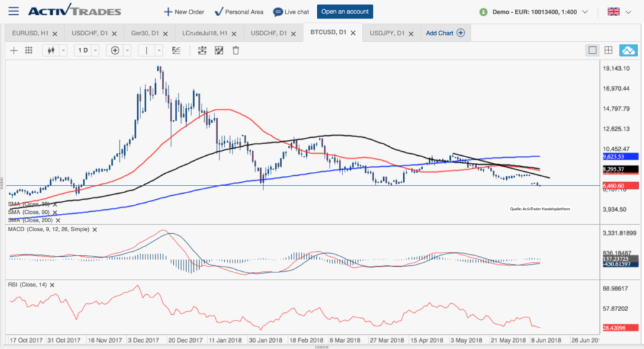Click Add Chart button

click(445, 33)
